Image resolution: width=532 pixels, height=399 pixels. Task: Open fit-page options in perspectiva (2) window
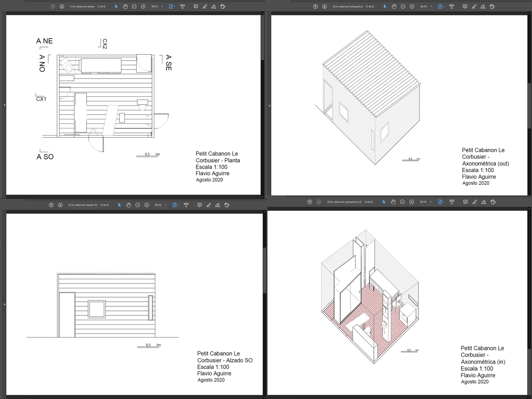441,202
